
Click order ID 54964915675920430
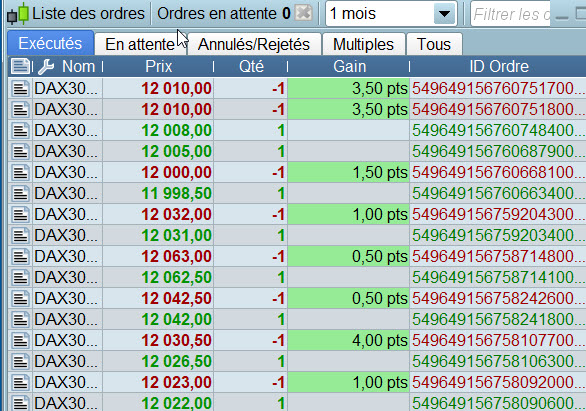point(499,214)
